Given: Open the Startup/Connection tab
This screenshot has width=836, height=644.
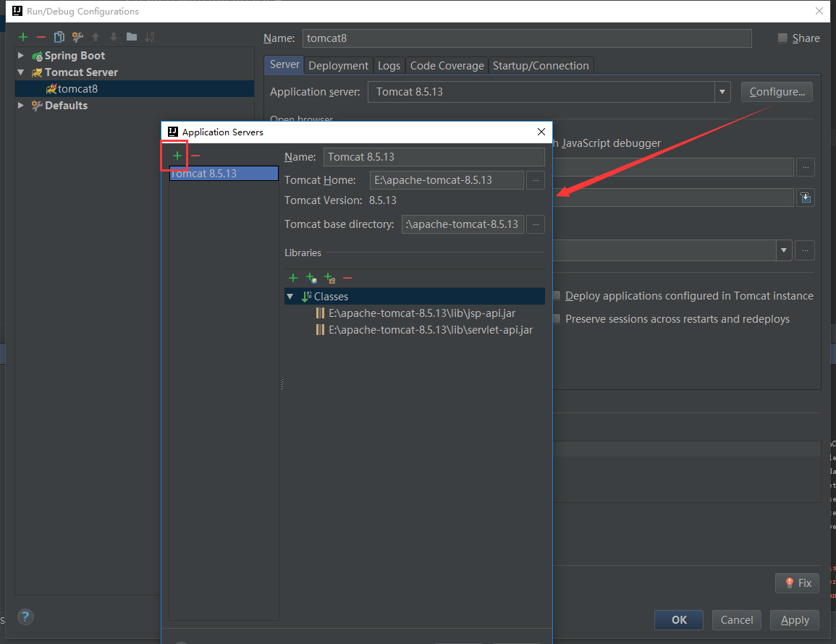Looking at the screenshot, I should [541, 66].
